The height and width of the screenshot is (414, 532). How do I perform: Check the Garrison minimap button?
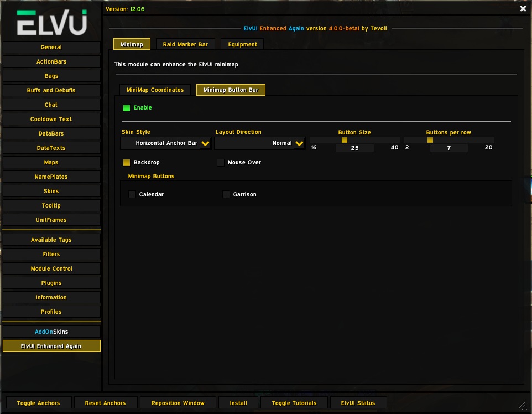pyautogui.click(x=226, y=195)
